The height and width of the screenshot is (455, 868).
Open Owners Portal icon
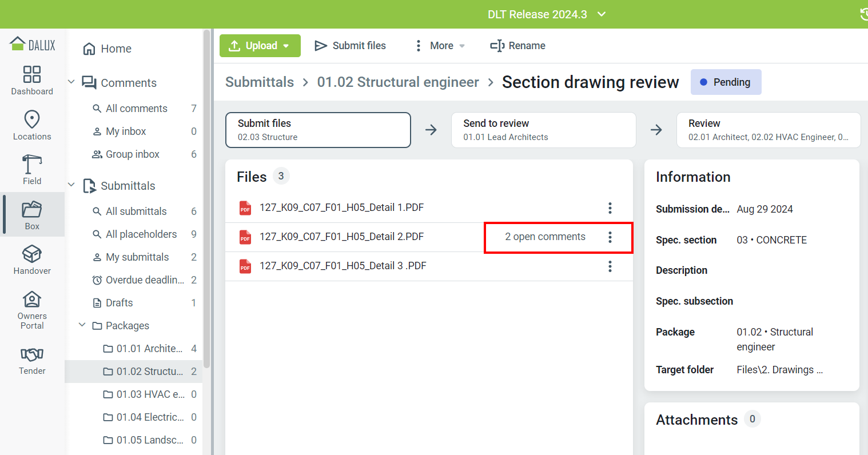pyautogui.click(x=32, y=310)
